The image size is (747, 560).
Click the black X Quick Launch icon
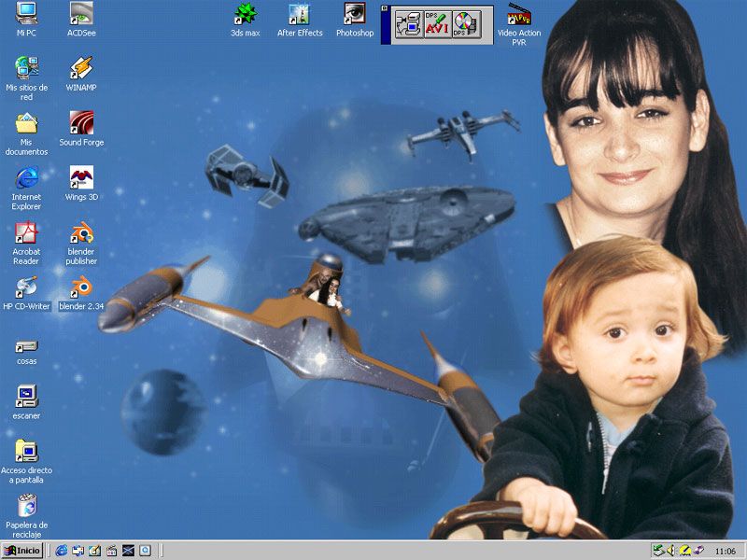click(128, 551)
